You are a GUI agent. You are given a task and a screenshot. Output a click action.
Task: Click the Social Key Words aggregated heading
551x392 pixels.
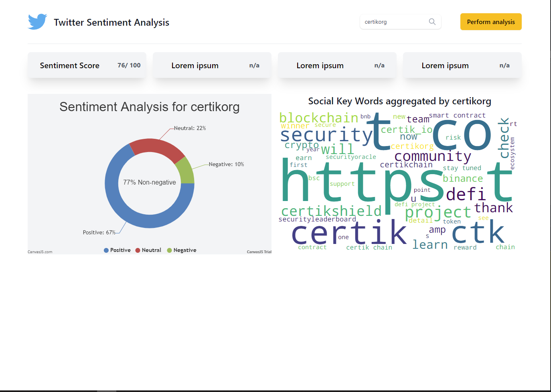399,101
